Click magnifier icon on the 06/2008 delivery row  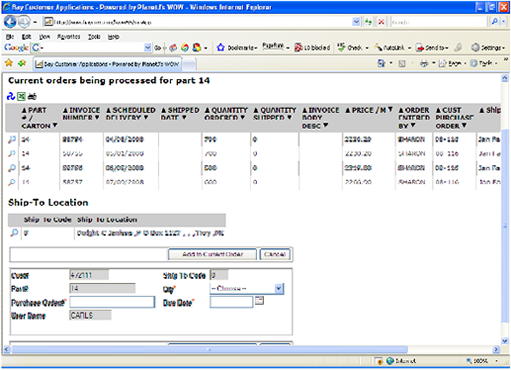pos(12,168)
